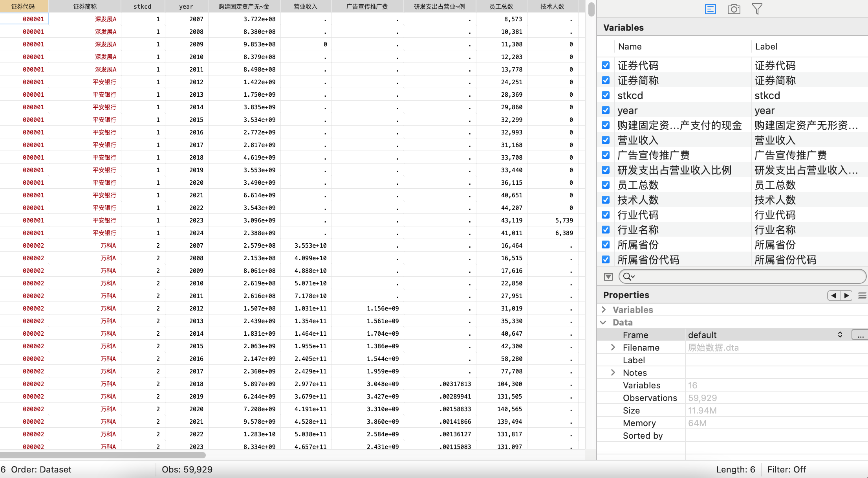Uncheck the 所属省份 variable checkbox
The width and height of the screenshot is (868, 478).
pos(606,245)
